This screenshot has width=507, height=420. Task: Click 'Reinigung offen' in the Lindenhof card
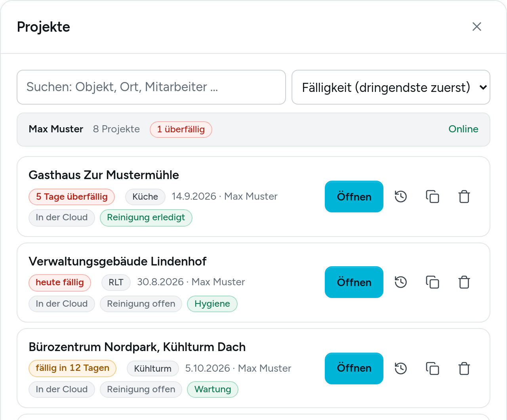[x=141, y=304]
